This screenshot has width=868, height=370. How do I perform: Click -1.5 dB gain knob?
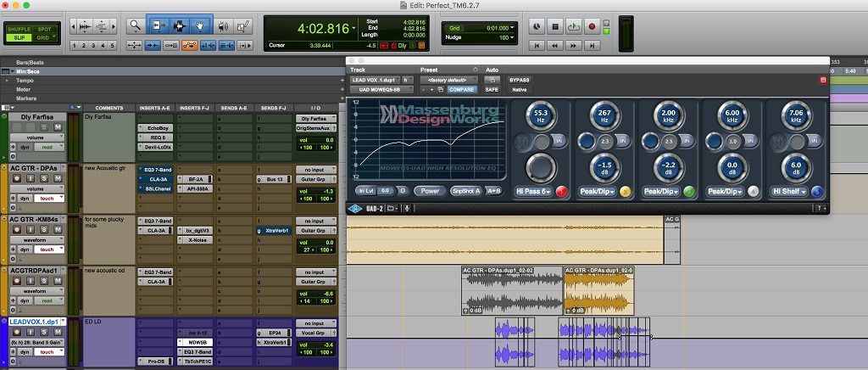(604, 168)
